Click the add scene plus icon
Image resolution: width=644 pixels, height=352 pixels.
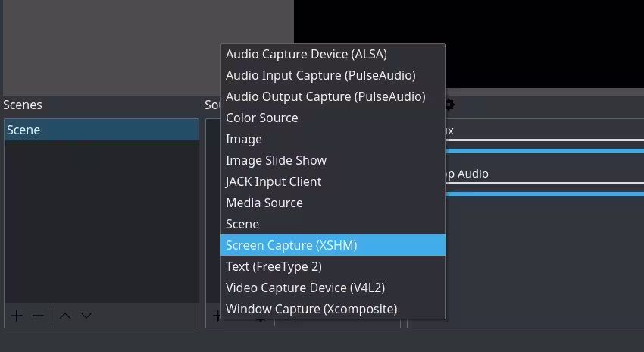pos(17,316)
